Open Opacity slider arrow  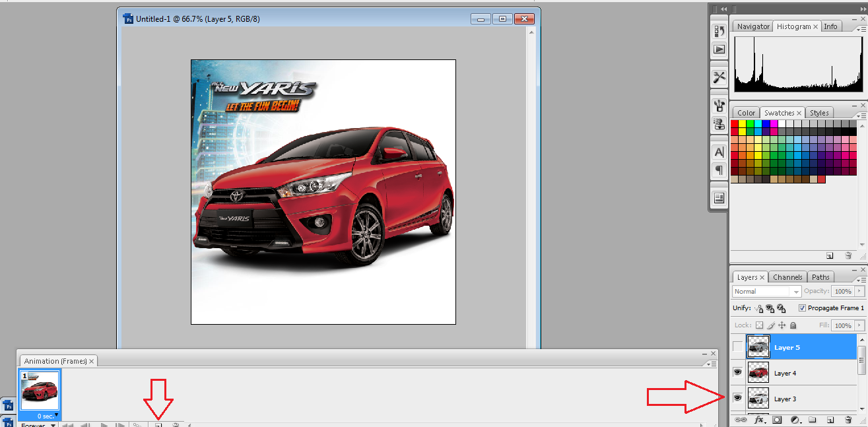click(x=859, y=291)
